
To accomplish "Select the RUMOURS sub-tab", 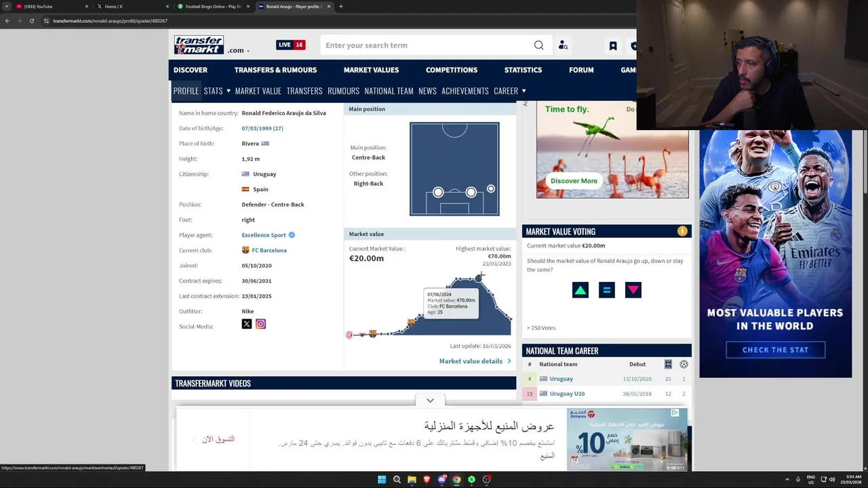I will (x=343, y=91).
